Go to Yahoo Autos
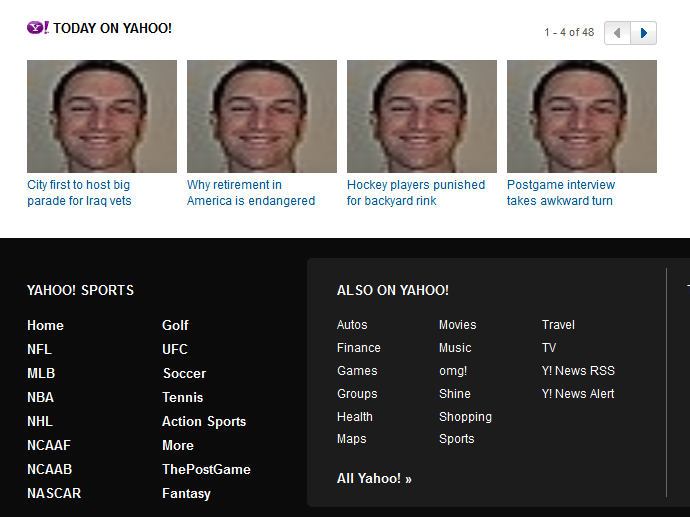690x517 pixels. pyautogui.click(x=352, y=325)
